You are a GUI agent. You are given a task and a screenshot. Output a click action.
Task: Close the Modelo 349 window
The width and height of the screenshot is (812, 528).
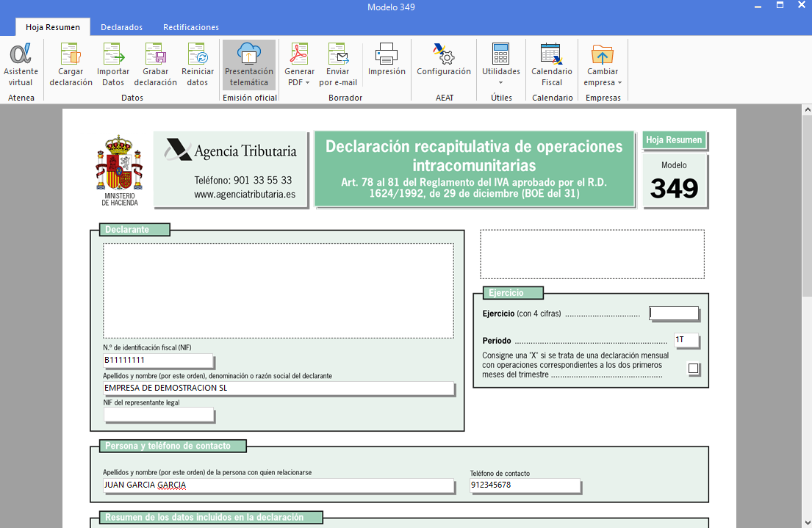click(x=802, y=5)
